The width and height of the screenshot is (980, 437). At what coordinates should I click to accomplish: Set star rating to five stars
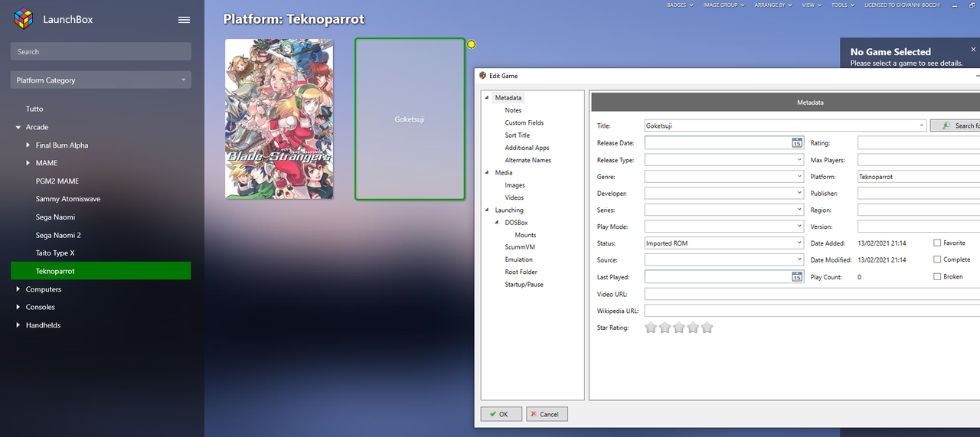(707, 328)
